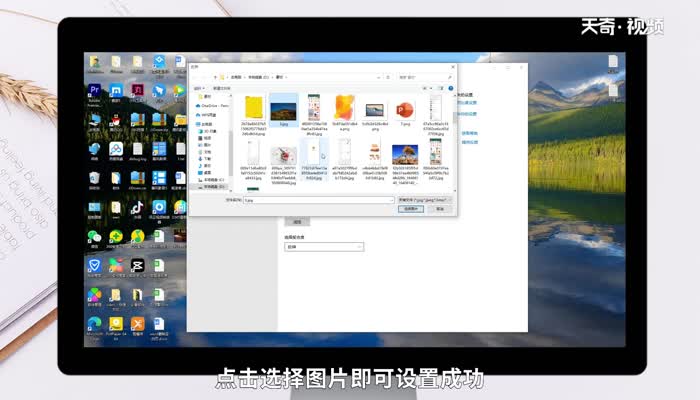Select the PowerPoint icon 7.png thumbnail

[405, 110]
